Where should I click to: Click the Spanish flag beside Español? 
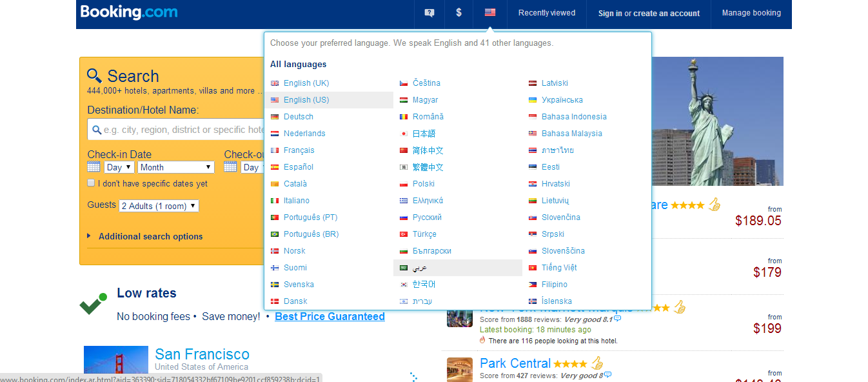click(x=275, y=167)
